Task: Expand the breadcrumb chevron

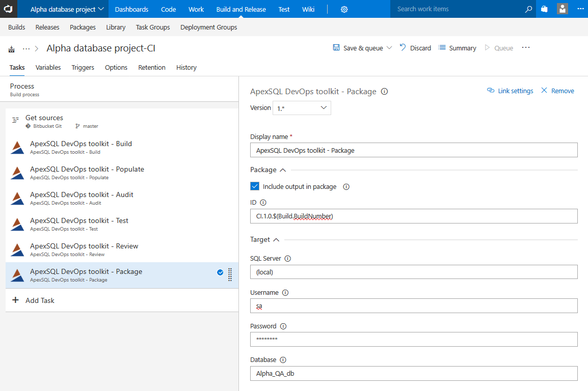Action: point(37,49)
